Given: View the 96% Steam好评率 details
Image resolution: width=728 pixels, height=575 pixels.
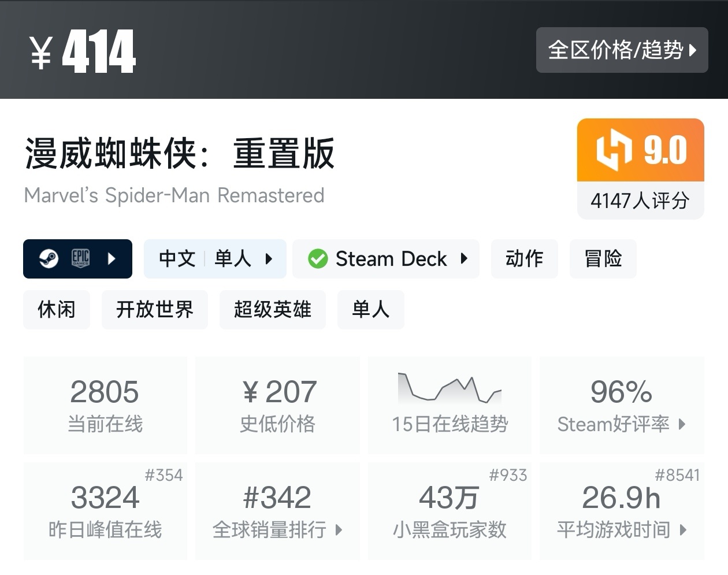Looking at the screenshot, I should point(622,405).
